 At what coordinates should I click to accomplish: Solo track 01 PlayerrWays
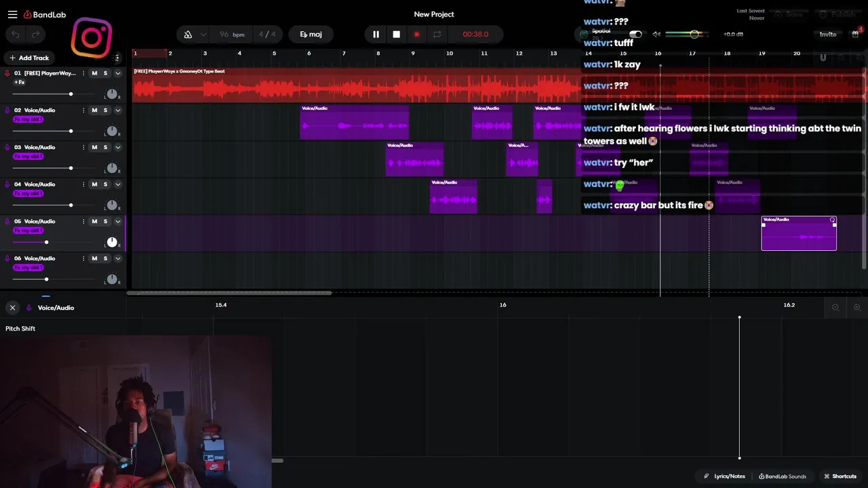pos(105,73)
